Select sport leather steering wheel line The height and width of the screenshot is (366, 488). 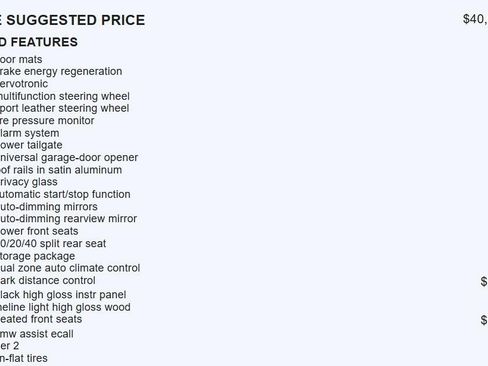(65, 108)
